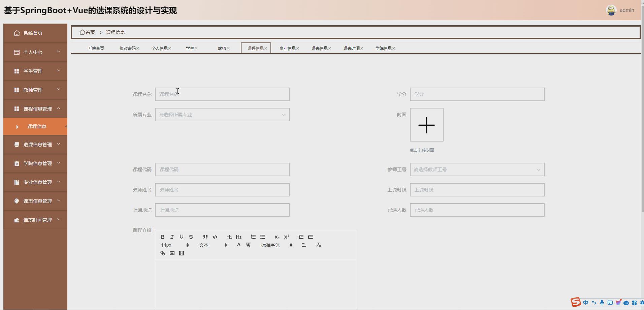The width and height of the screenshot is (644, 310).
Task: Open the 教师工号 select dropdown
Action: pos(477,169)
